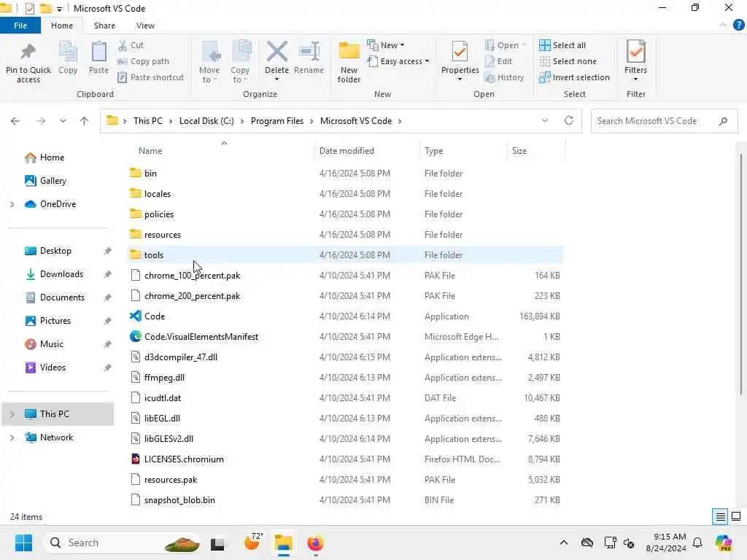Click the Delete X icon
747x560 pixels.
276,52
